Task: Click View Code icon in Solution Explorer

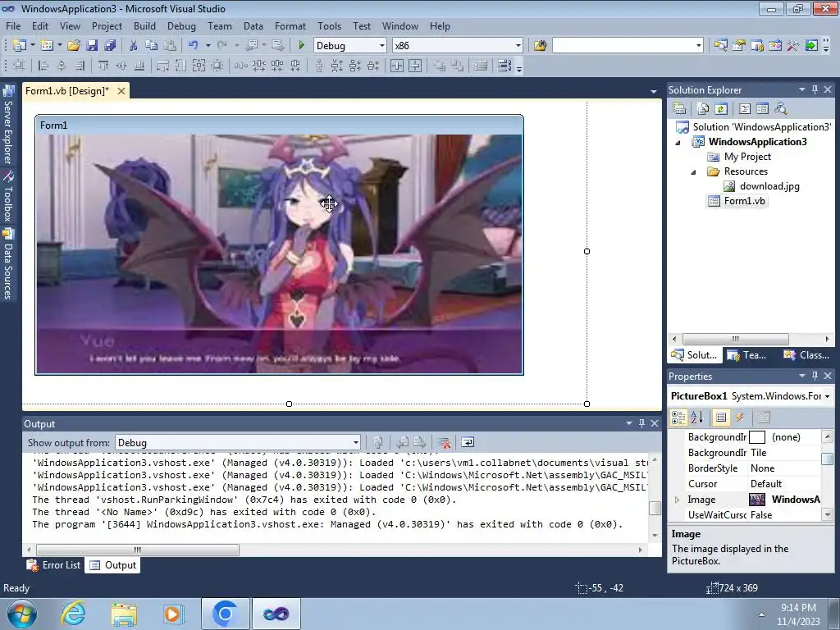Action: pyautogui.click(x=745, y=108)
